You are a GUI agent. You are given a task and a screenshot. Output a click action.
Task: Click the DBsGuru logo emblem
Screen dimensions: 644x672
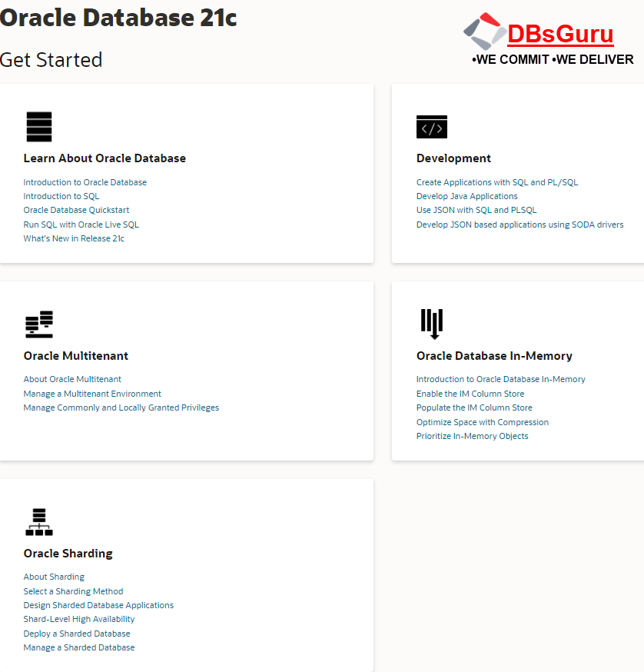point(483,32)
